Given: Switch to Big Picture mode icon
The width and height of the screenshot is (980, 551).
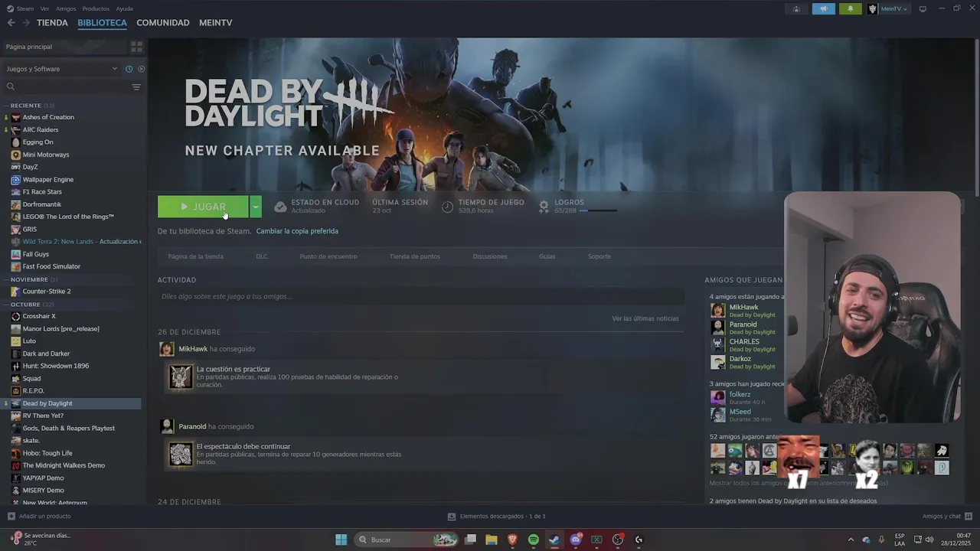Looking at the screenshot, I should click(x=923, y=9).
